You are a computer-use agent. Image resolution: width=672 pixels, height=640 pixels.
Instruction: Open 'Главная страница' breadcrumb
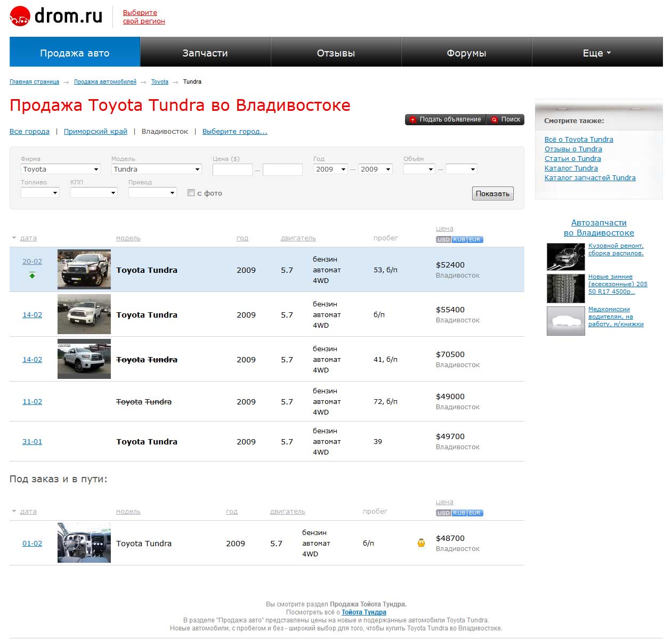tap(34, 82)
